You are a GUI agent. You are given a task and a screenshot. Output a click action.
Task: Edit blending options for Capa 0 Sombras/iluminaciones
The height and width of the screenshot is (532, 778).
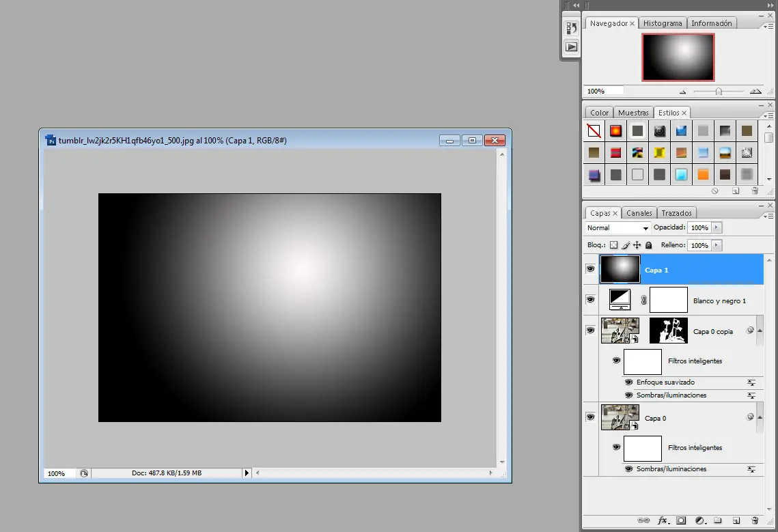[751, 469]
